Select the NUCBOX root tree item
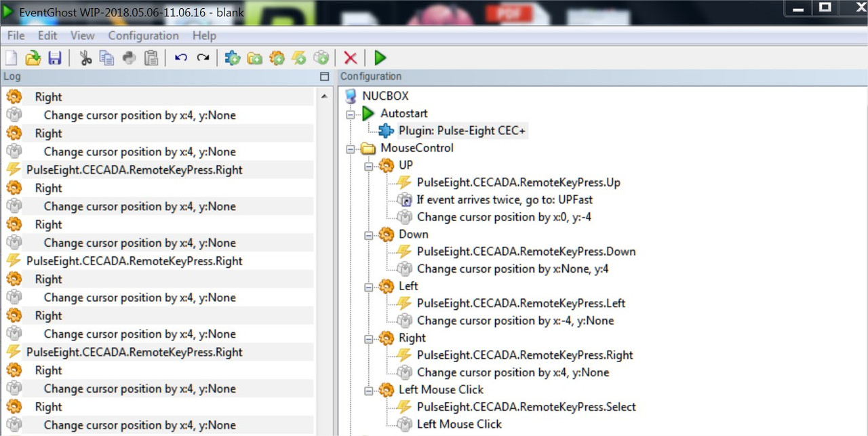This screenshot has height=436, width=868. pos(385,96)
